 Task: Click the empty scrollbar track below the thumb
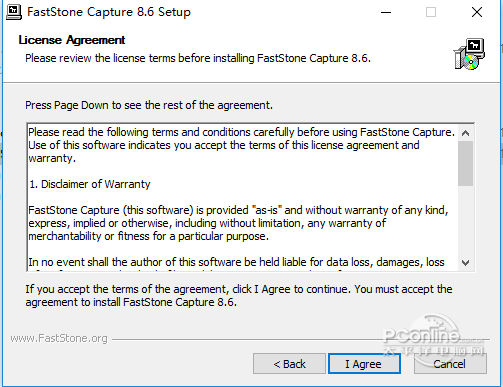click(x=465, y=220)
